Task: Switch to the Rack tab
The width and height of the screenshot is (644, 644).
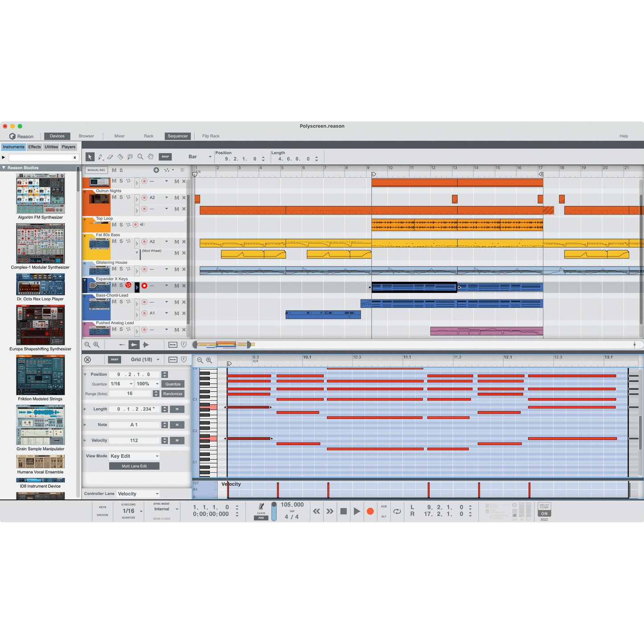Action: click(x=148, y=136)
